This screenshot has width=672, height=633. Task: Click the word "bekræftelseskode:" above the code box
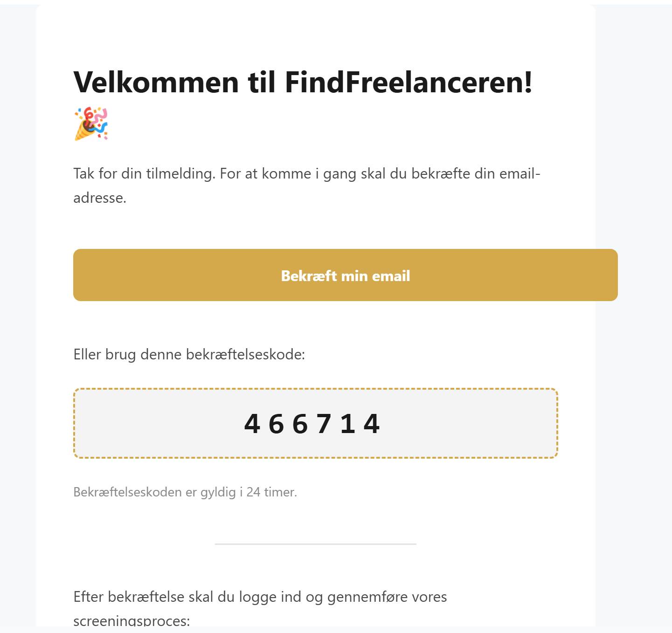pyautogui.click(x=245, y=355)
